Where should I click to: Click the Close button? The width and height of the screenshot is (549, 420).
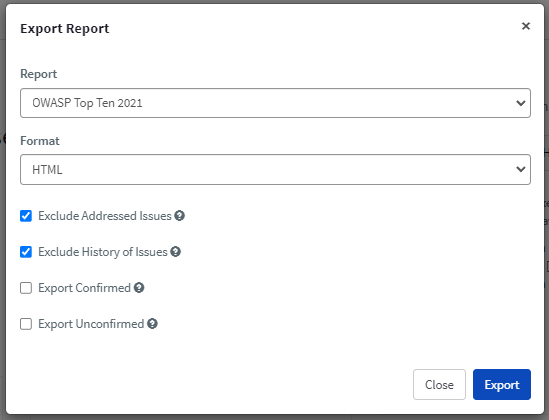tap(439, 384)
